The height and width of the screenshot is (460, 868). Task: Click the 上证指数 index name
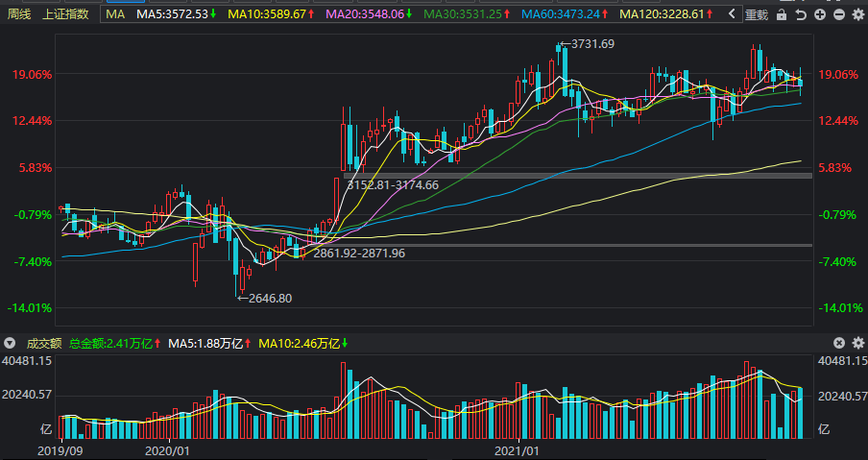pyautogui.click(x=65, y=14)
